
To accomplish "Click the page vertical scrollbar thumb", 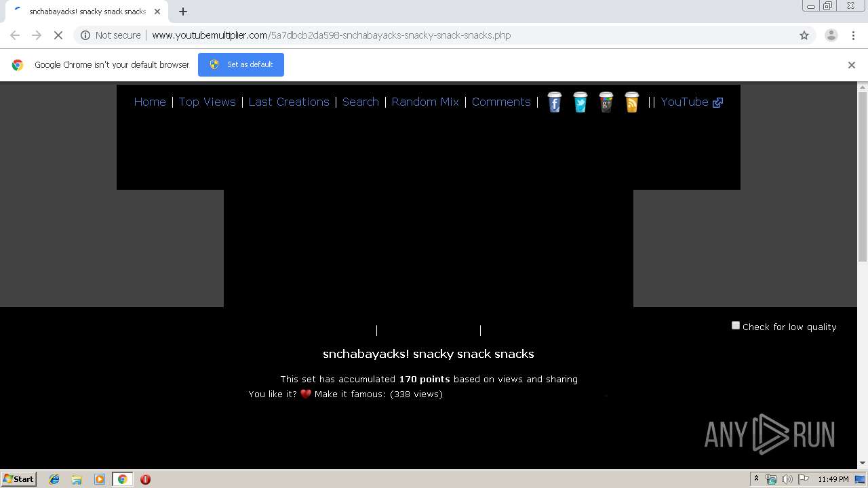I will pos(863,176).
